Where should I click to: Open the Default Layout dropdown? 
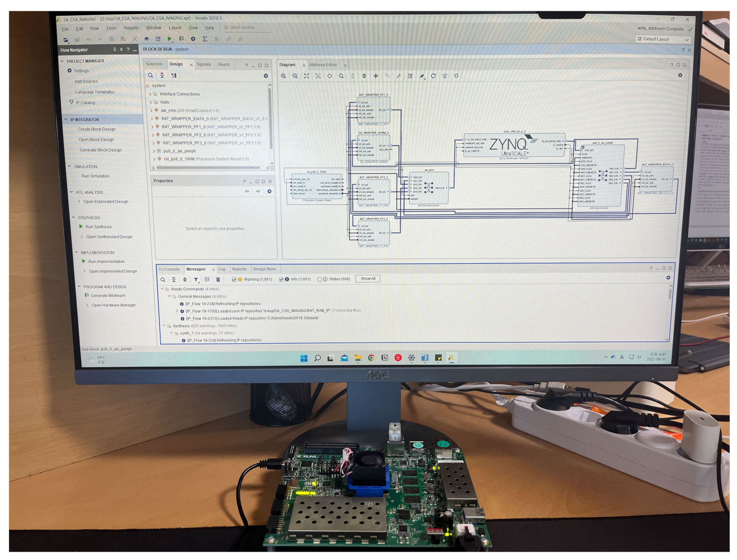tap(663, 39)
